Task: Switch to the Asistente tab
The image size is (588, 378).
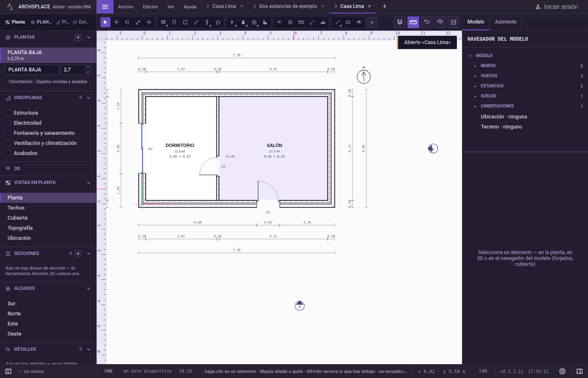Action: pyautogui.click(x=506, y=22)
